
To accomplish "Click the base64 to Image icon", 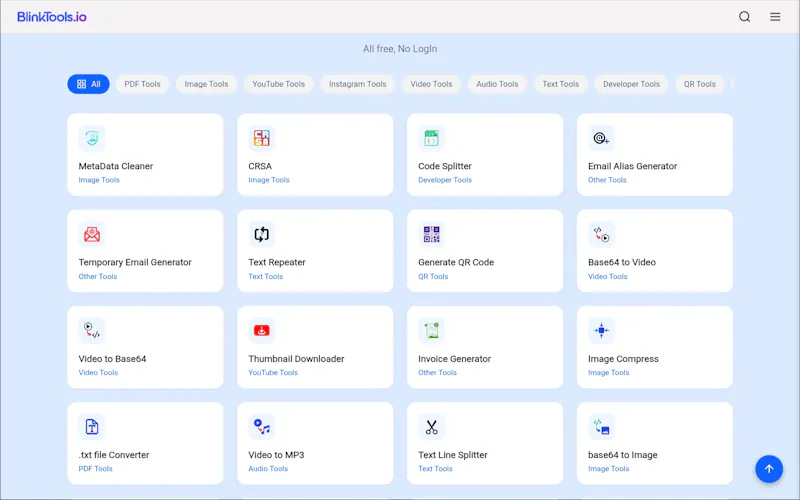I will tap(602, 427).
